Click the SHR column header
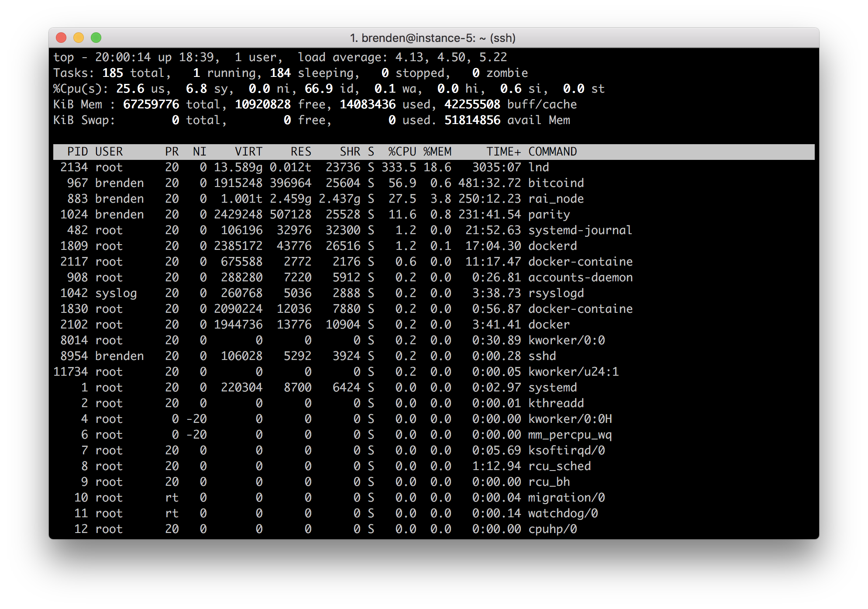 [350, 152]
